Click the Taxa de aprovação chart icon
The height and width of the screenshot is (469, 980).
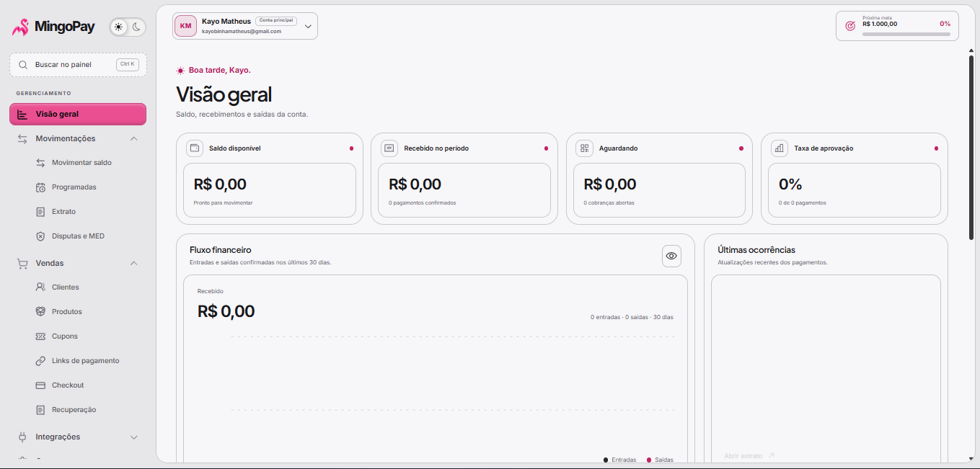[780, 148]
